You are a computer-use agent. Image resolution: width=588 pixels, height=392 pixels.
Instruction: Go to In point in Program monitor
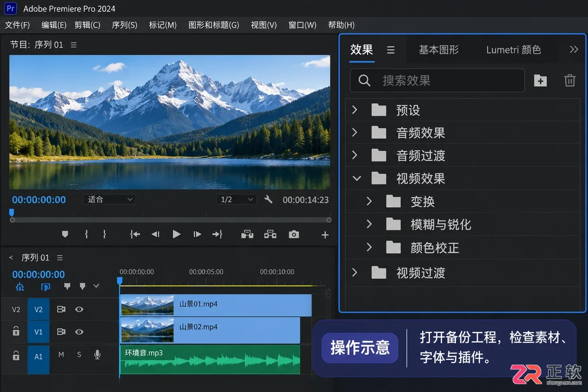135,234
